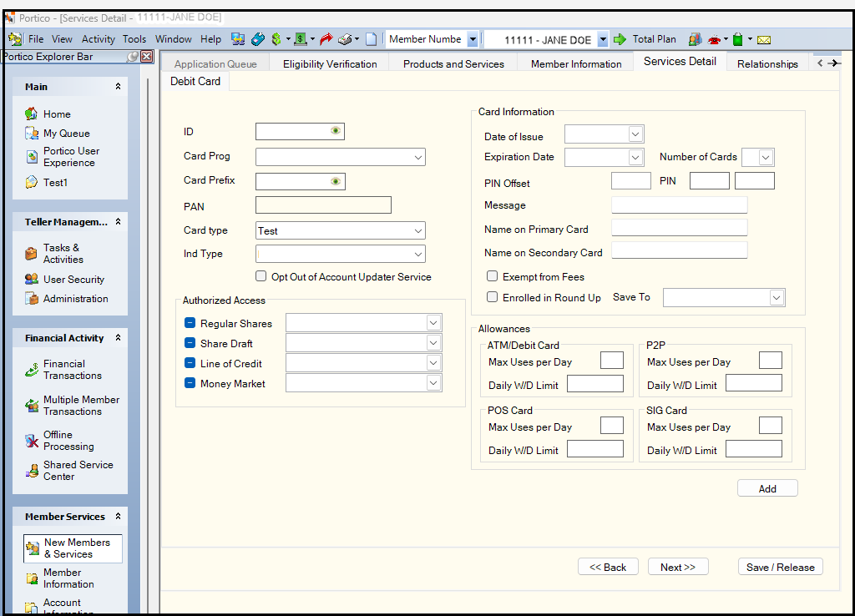855x616 pixels.
Task: Click the Save / Release button
Action: [x=781, y=567]
